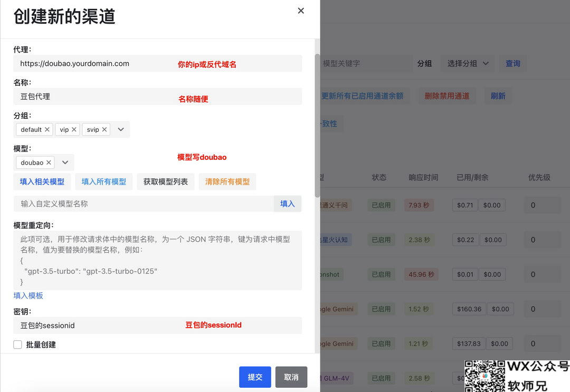
Task: Click the 1.52 秒 response time tag
Action: [x=419, y=309]
